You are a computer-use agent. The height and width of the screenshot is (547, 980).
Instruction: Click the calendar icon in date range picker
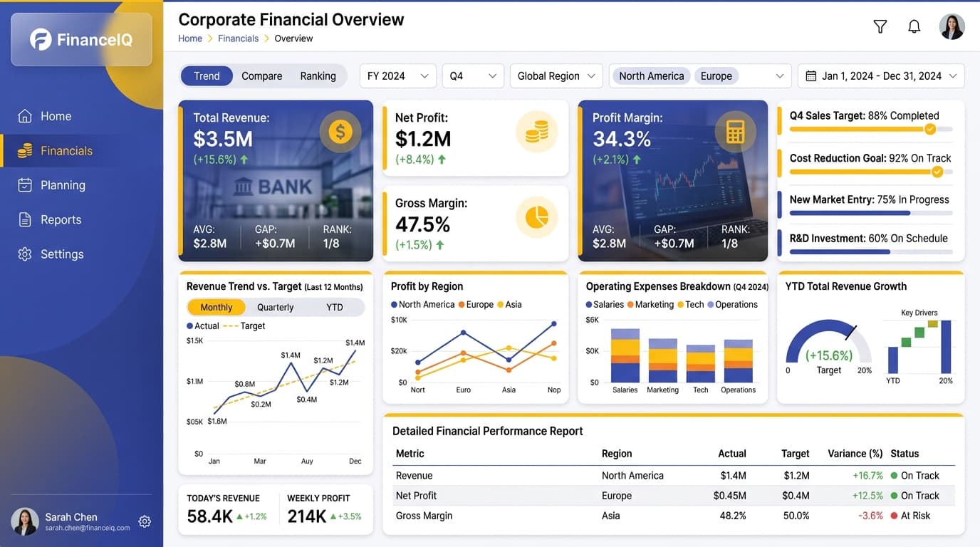tap(810, 76)
